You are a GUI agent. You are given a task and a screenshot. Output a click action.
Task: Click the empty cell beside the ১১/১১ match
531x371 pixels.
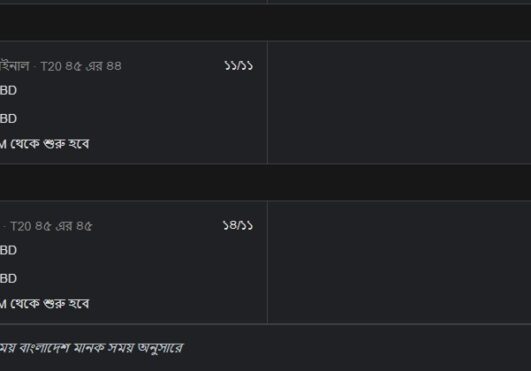399,102
